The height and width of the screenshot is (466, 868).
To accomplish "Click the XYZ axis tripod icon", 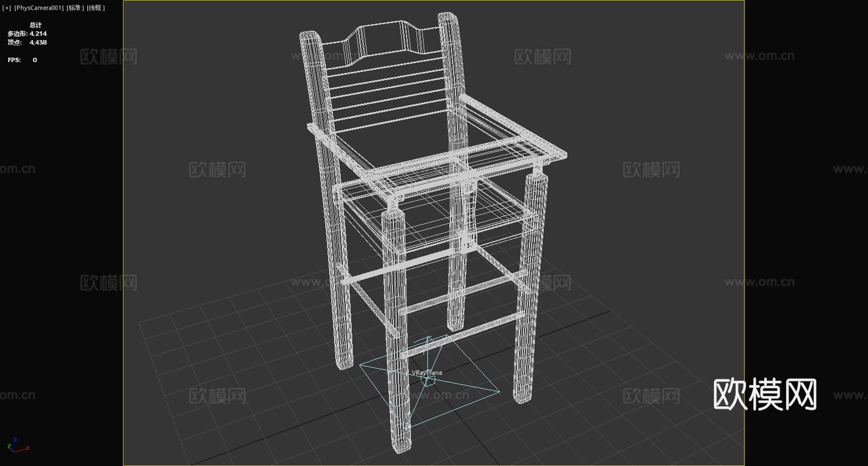I will pos(18,445).
